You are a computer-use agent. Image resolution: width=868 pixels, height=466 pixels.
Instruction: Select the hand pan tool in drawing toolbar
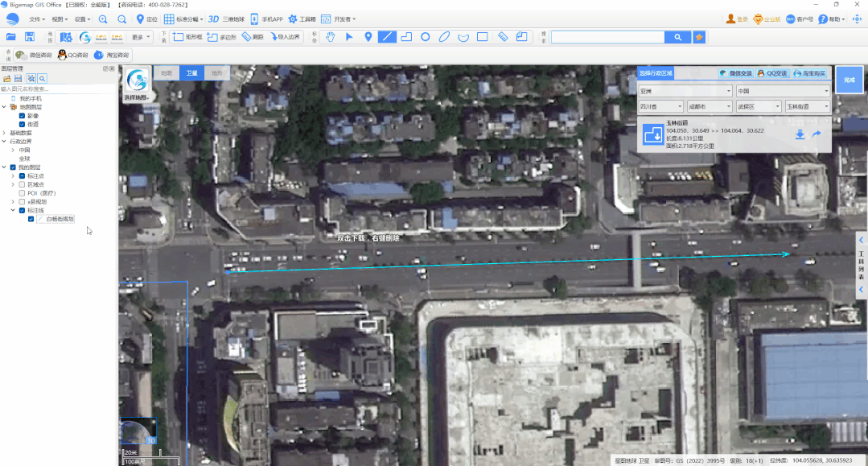click(331, 36)
